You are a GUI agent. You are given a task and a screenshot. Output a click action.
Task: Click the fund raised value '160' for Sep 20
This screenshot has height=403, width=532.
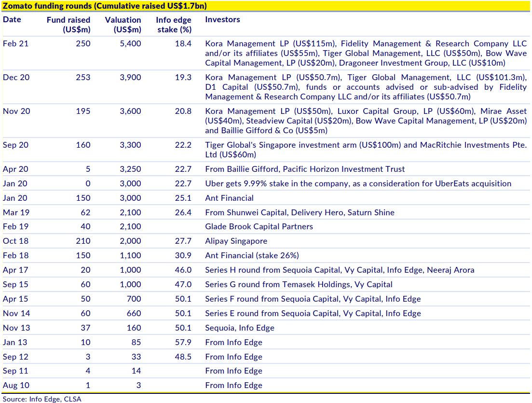click(x=83, y=145)
